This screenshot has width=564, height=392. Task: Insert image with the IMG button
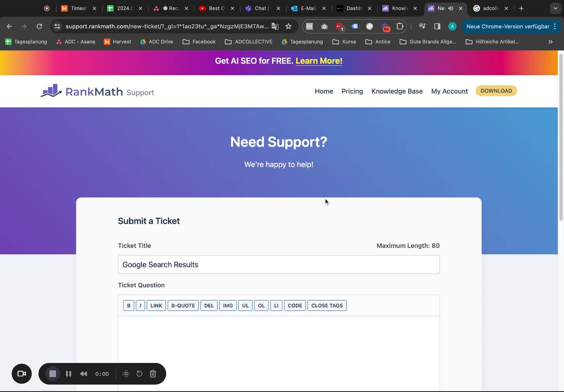click(x=228, y=306)
